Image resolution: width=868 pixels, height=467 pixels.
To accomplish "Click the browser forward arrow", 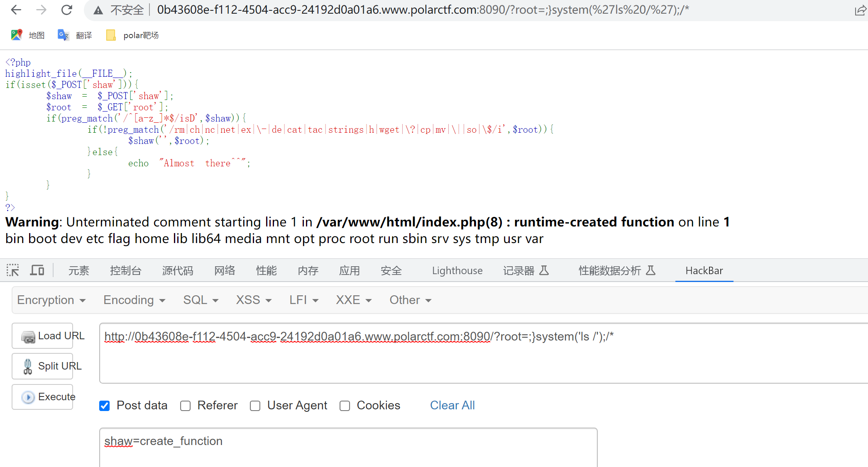I will coord(41,10).
